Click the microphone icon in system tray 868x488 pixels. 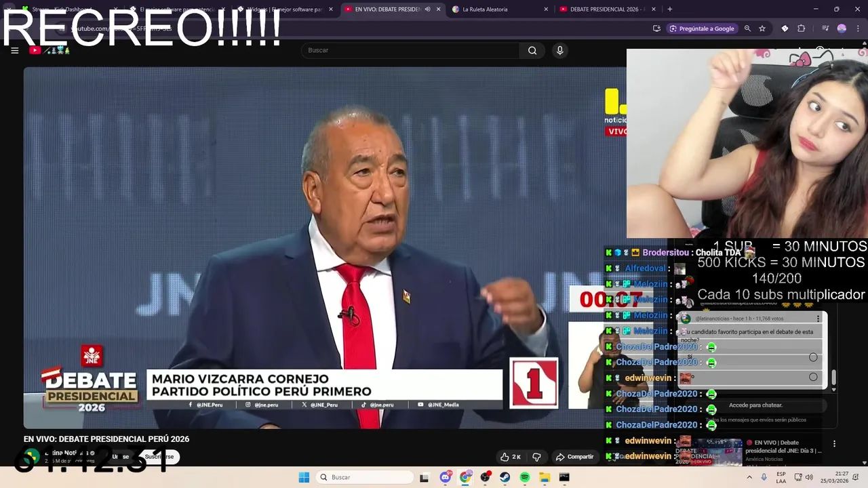click(764, 477)
